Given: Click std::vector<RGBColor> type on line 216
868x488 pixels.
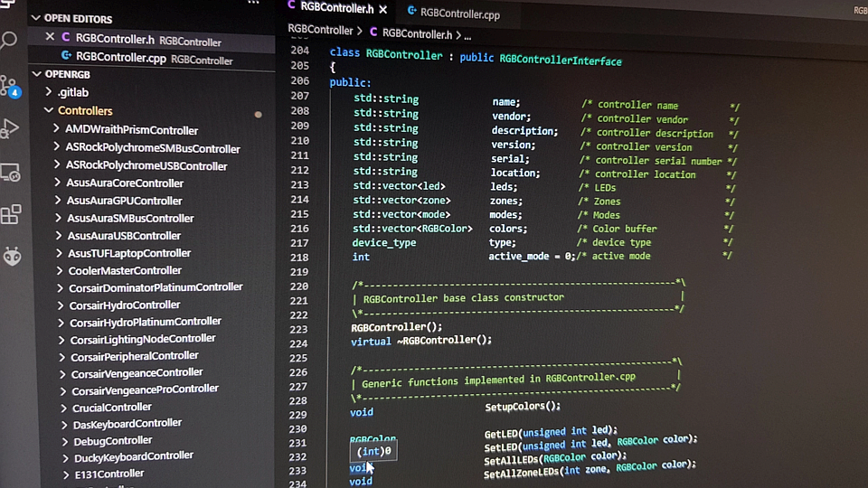Looking at the screenshot, I should pyautogui.click(x=412, y=229).
